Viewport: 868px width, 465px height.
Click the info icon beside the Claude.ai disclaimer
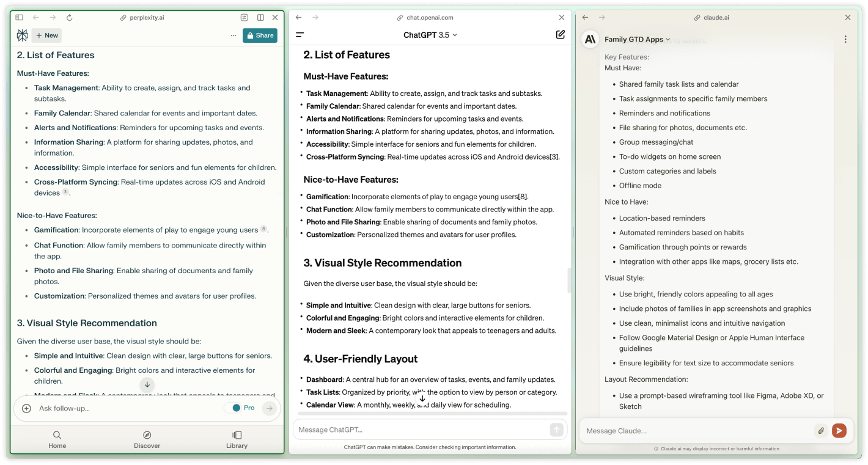tap(656, 449)
